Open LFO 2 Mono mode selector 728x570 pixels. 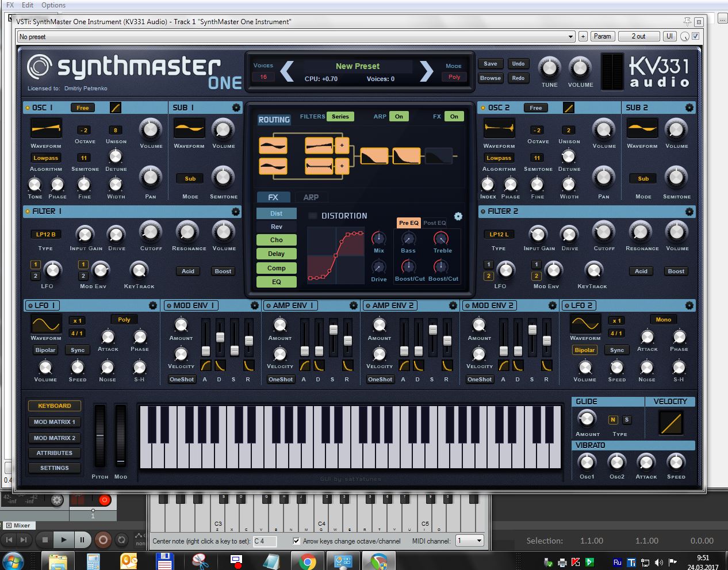click(663, 319)
